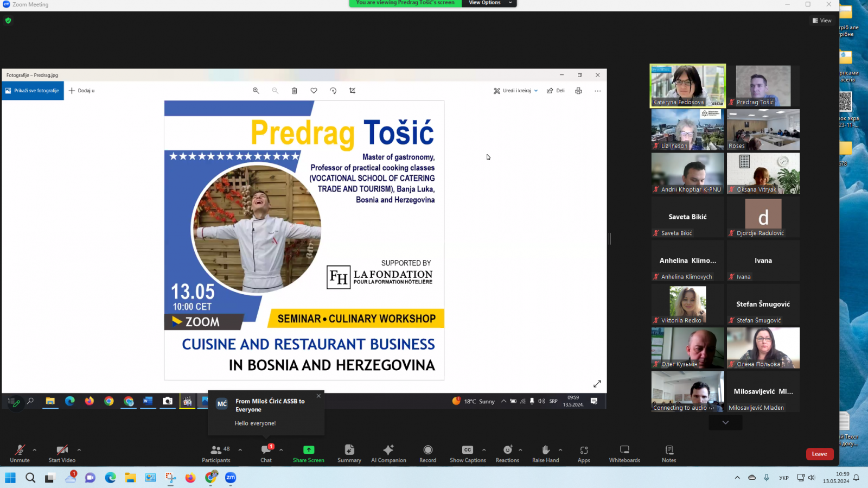Open the chat message from Miloš Ćirić
868x488 pixels.
(x=266, y=413)
